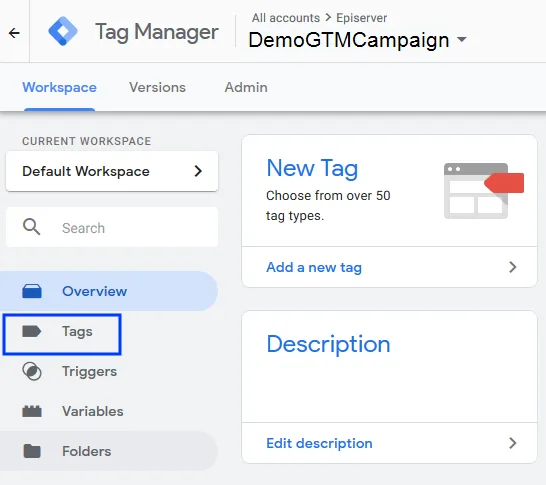Image resolution: width=546 pixels, height=485 pixels.
Task: Open Triggers in the sidebar
Action: (109, 371)
